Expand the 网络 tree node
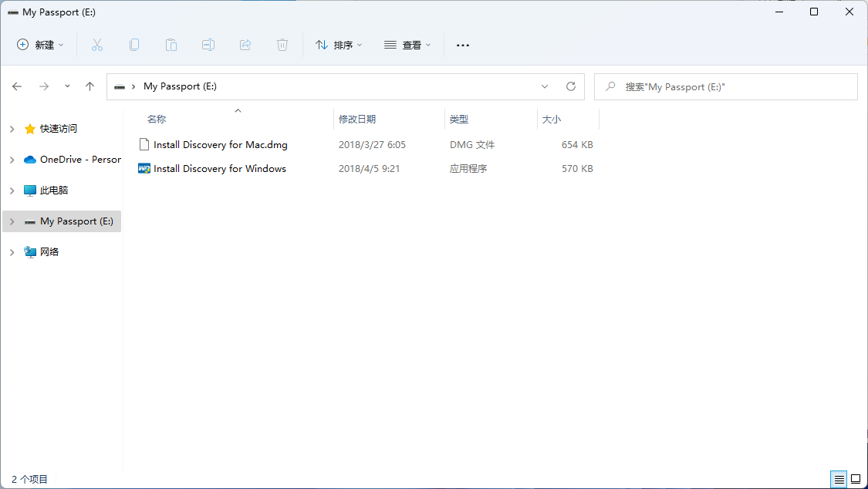 12,251
